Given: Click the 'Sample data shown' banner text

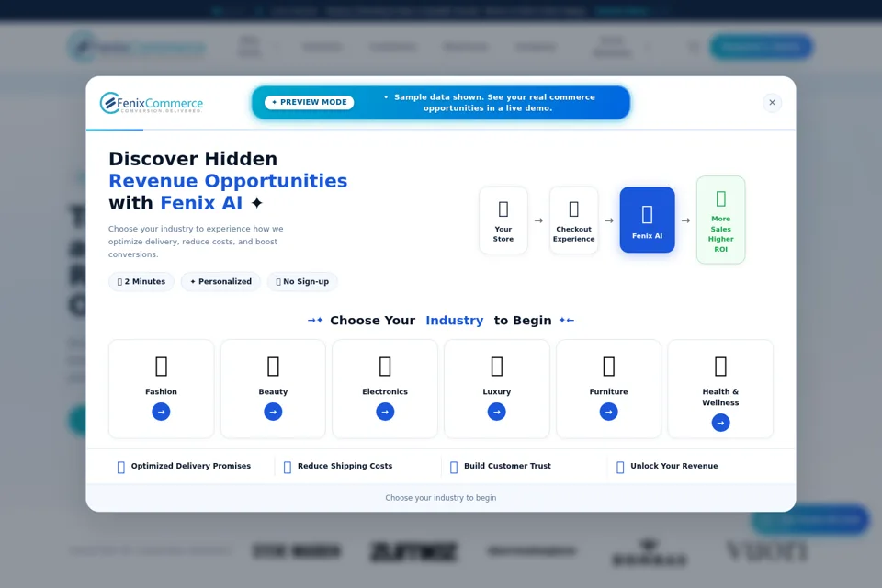Looking at the screenshot, I should [x=488, y=102].
